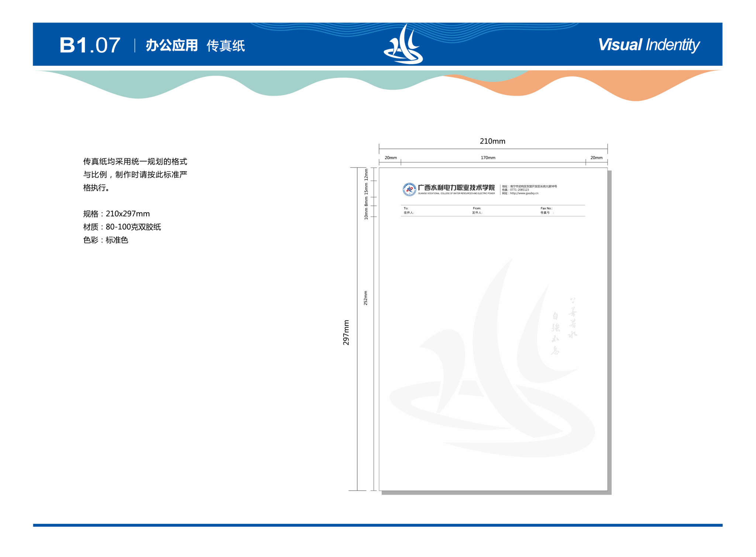The width and height of the screenshot is (756, 557).
Task: Click the To: recipient field
Action: (x=406, y=209)
